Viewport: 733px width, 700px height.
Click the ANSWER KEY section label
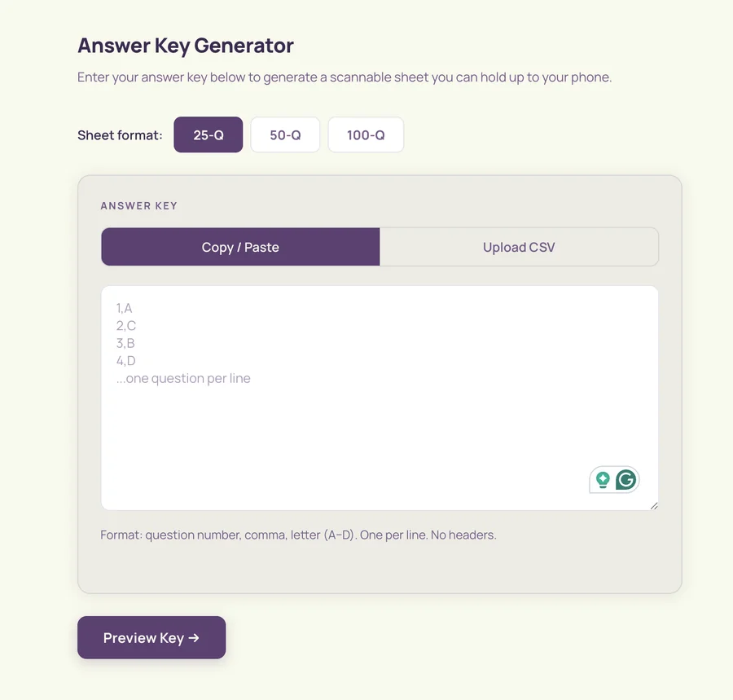[x=138, y=205]
